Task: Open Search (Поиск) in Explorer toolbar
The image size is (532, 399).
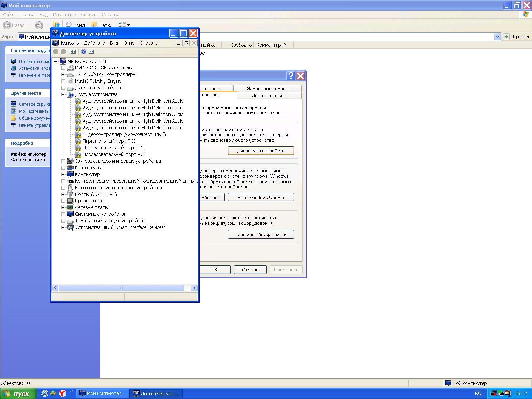Action: pyautogui.click(x=76, y=25)
